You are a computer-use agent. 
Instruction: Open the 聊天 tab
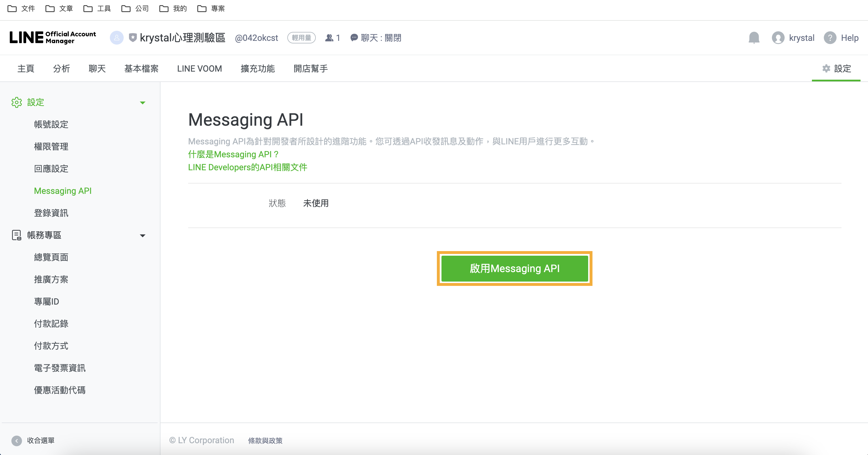97,68
